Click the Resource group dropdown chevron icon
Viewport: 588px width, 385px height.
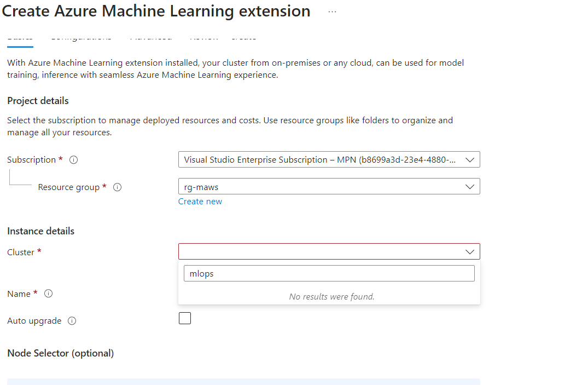(470, 186)
